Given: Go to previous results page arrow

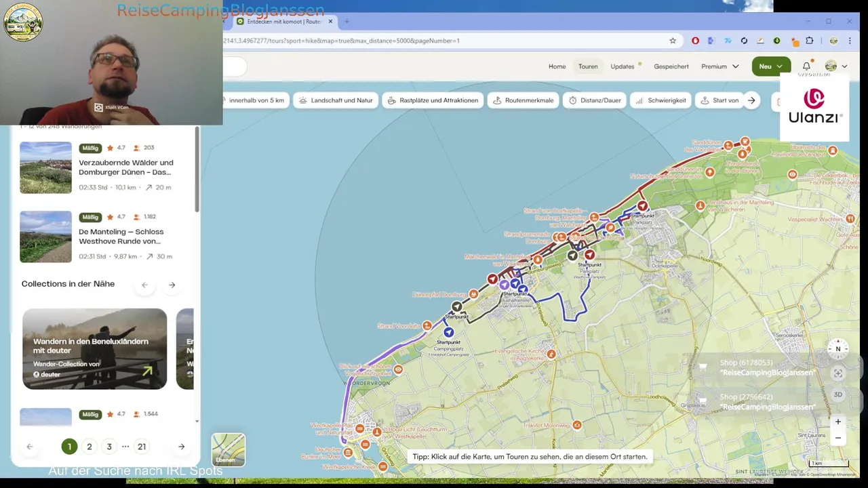Looking at the screenshot, I should tap(29, 447).
